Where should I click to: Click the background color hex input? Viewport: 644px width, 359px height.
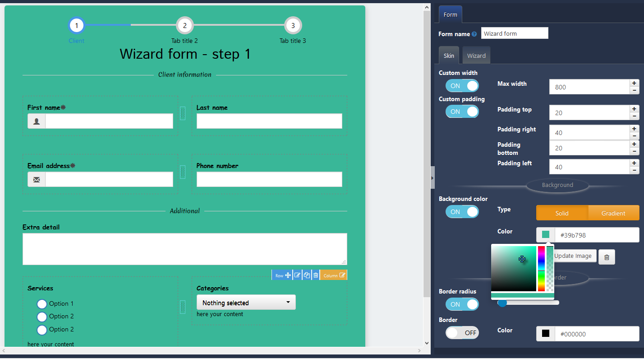click(x=597, y=235)
